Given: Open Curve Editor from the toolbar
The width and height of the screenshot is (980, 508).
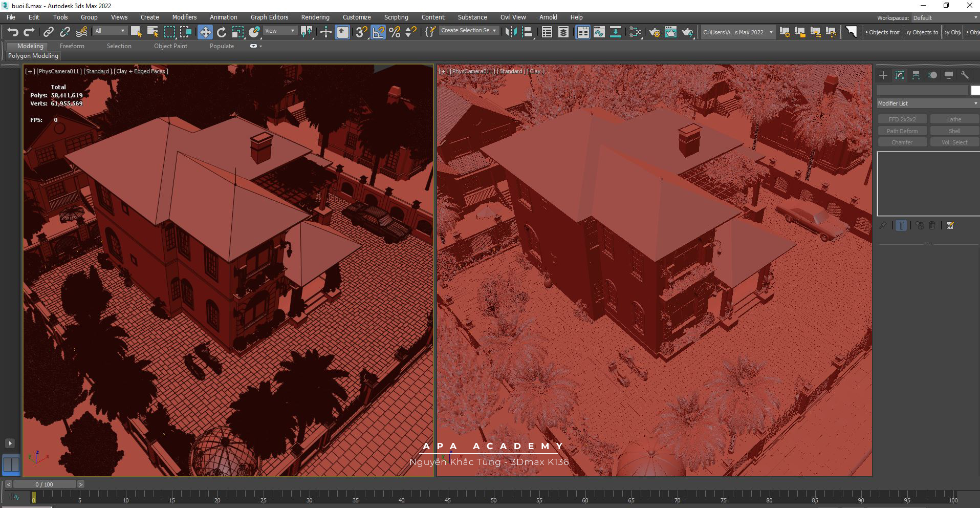Looking at the screenshot, I should pos(599,32).
